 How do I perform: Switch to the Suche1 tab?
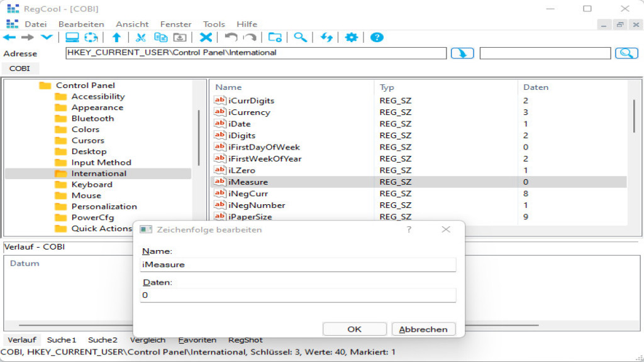click(x=62, y=340)
